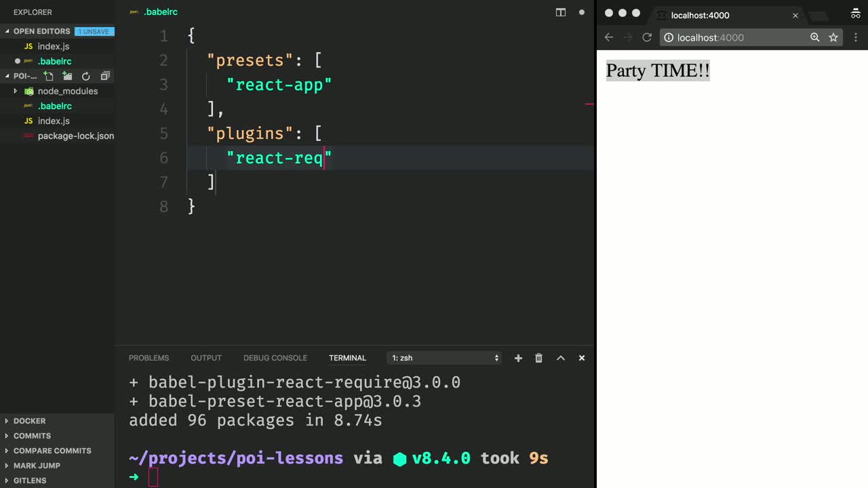Collapse all folders in explorer
This screenshot has width=868, height=488.
pos(104,76)
